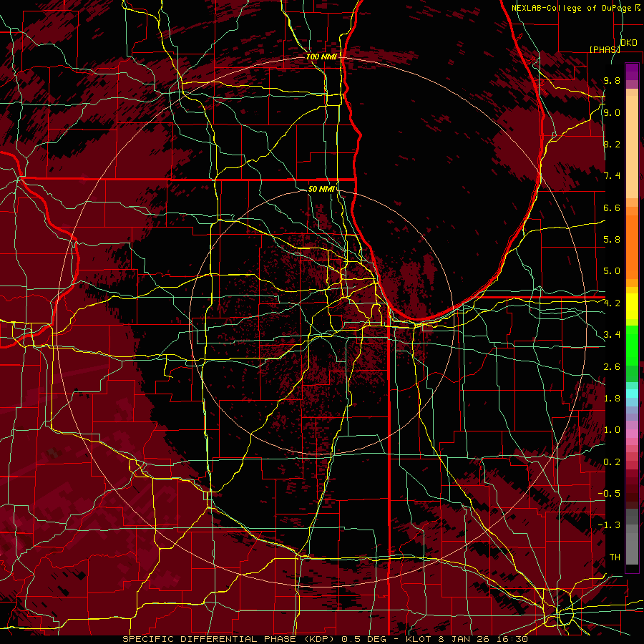Click the 4.2 value on the color scale
Viewport: 644px width, 644px height.
(612, 303)
